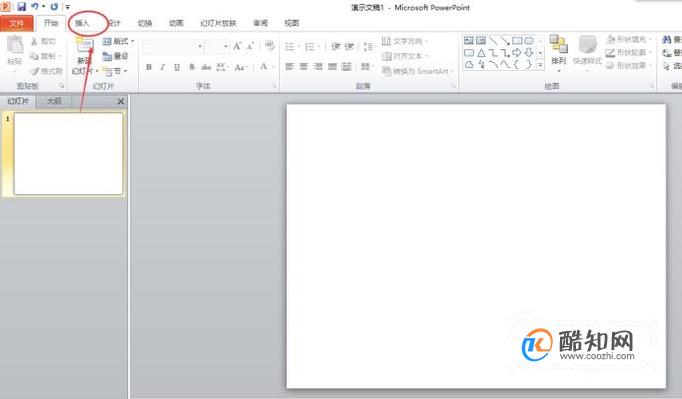This screenshot has height=399, width=682.
Task: Select the Right Arrow shape
Action: click(517, 53)
